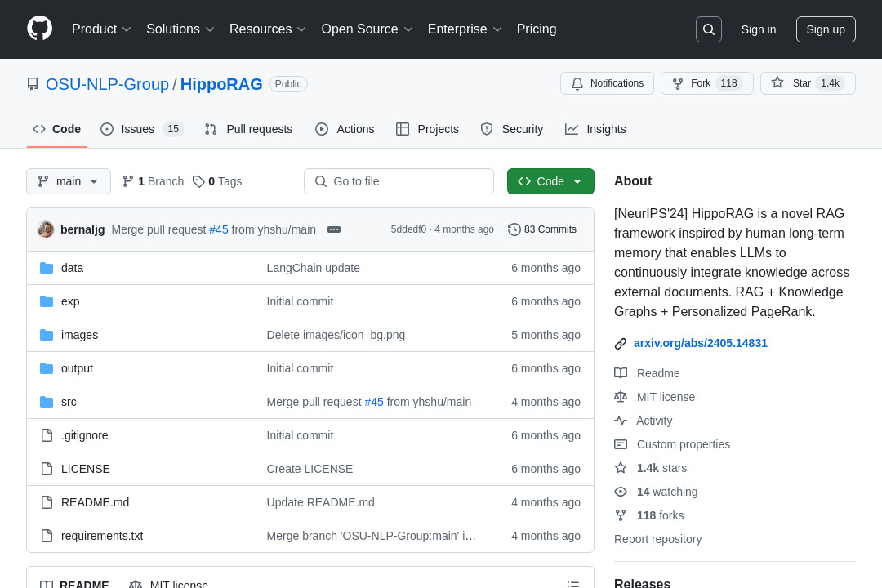Switch to the Insights tab

tap(595, 129)
